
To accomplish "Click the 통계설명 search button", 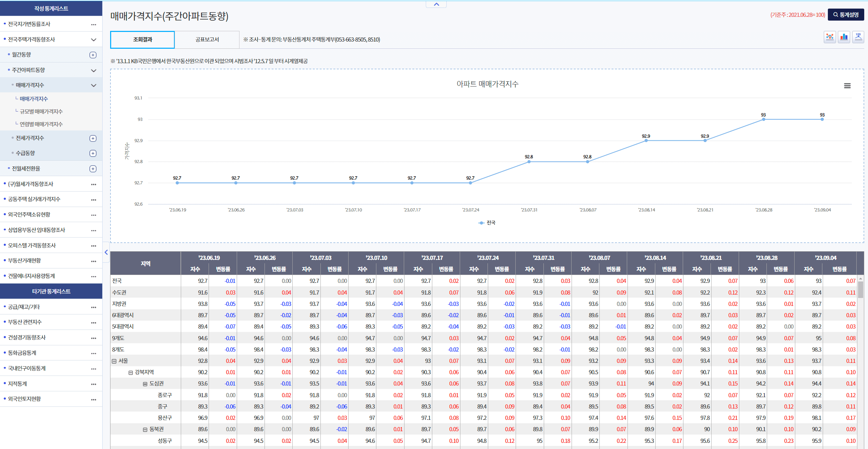I will click(x=846, y=15).
